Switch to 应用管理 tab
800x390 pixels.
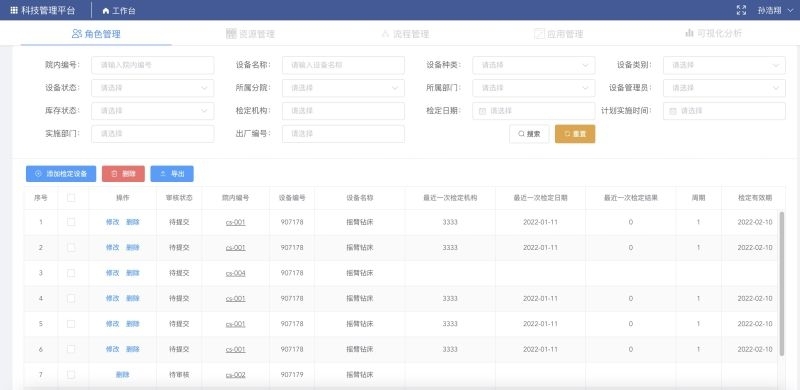coord(559,34)
